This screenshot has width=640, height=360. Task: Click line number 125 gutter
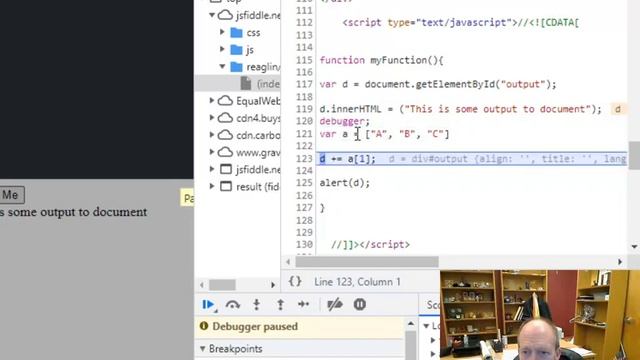click(304, 183)
